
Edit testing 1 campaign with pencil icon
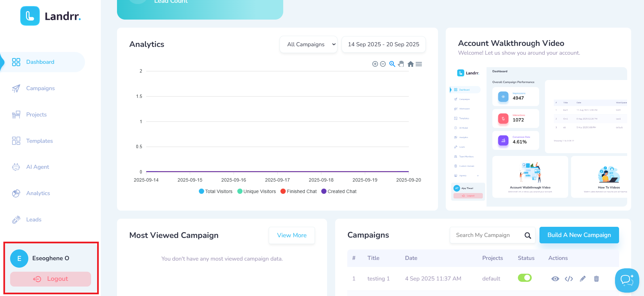[583, 279]
